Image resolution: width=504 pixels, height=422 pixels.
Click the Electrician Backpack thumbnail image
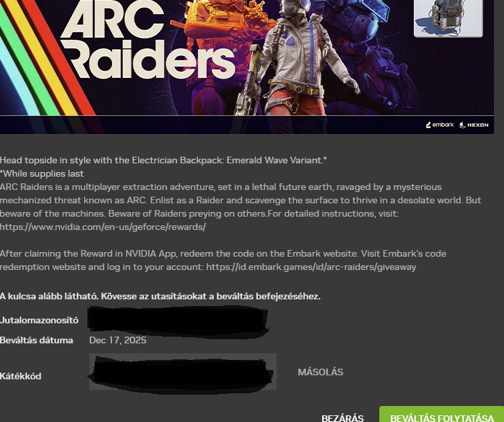point(449,18)
